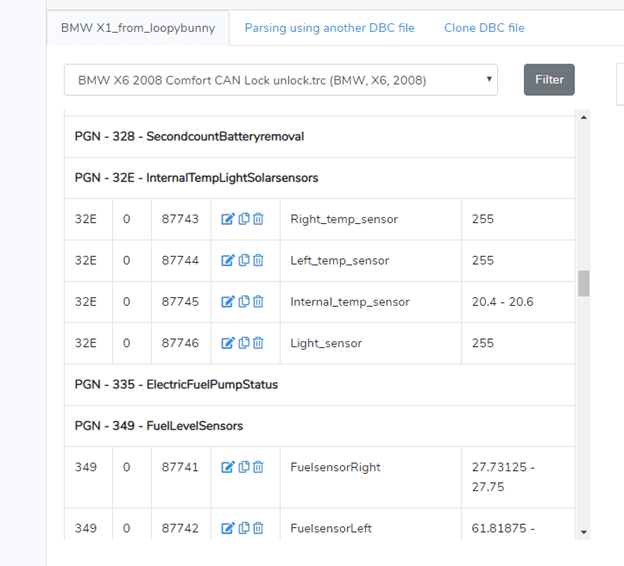
Task: Delete the Light_sensor signal
Action: click(258, 343)
